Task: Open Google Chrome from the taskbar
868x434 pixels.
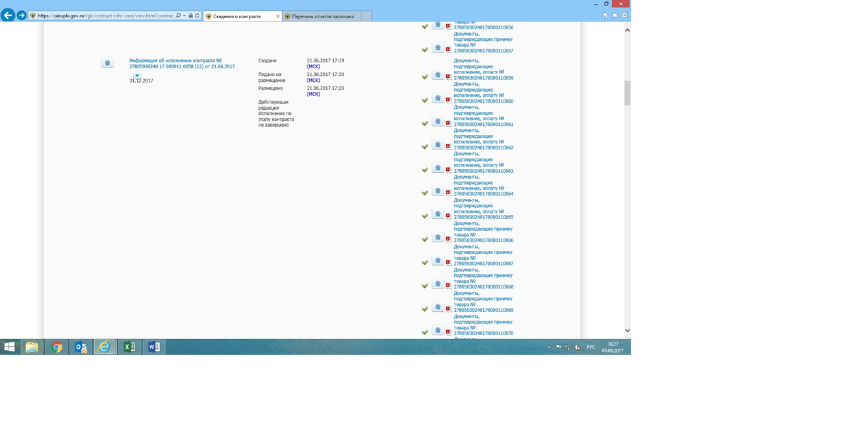Action: tap(57, 347)
